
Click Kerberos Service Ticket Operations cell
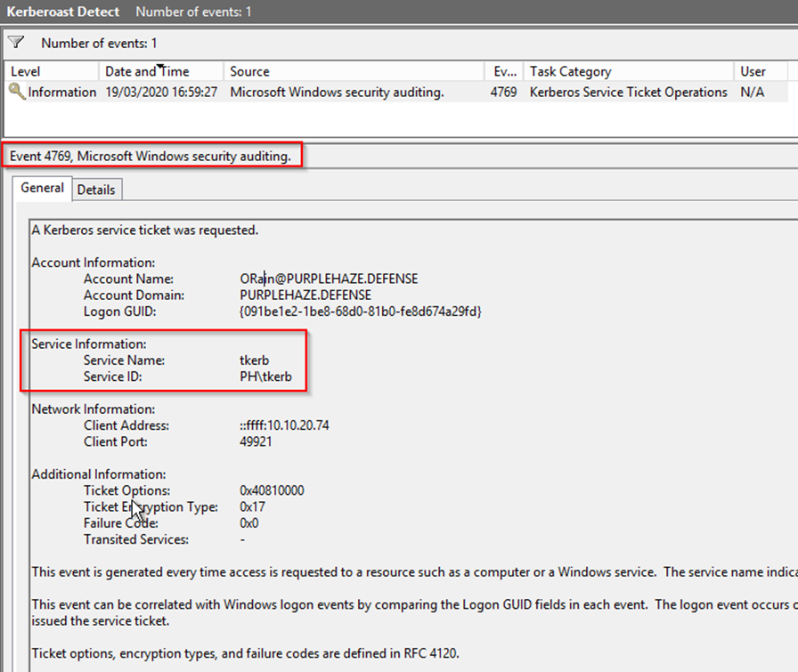629,92
